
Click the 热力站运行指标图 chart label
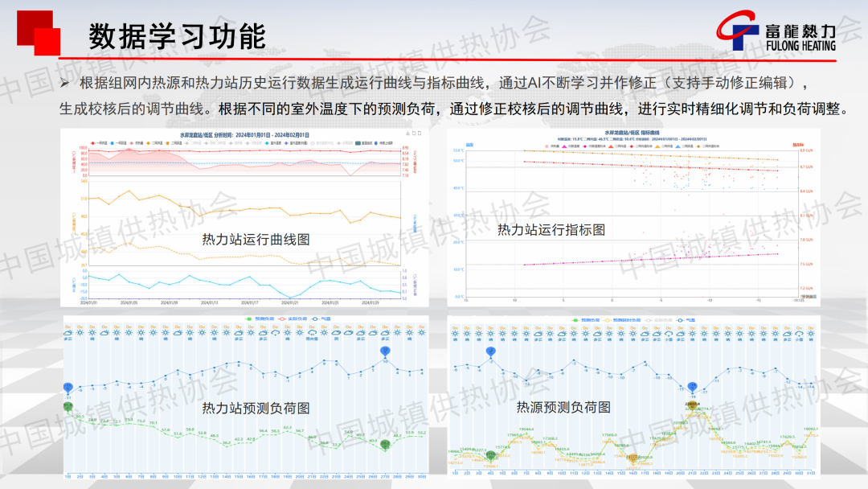(x=551, y=230)
